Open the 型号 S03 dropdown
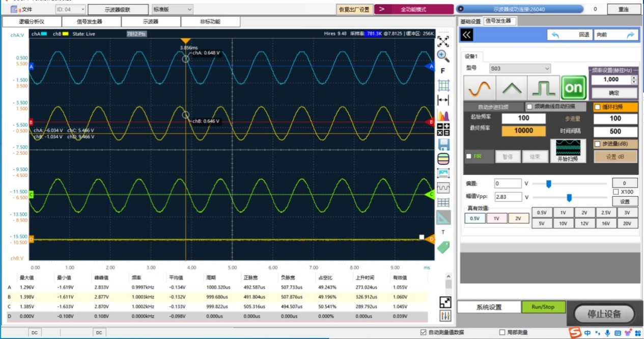644x339 pixels. click(520, 68)
